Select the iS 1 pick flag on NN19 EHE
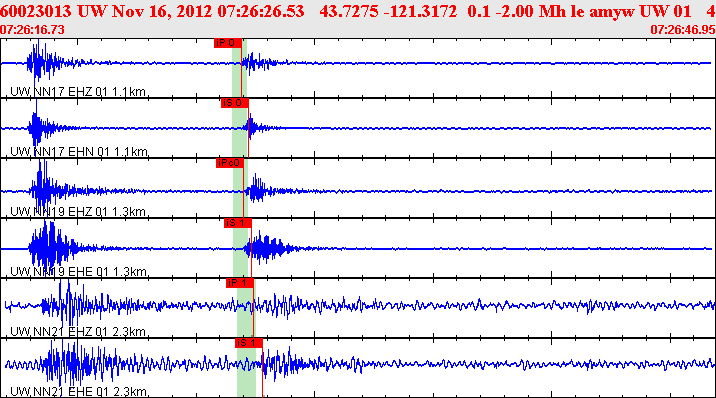Screen dimensions: 716x398 click(237, 223)
